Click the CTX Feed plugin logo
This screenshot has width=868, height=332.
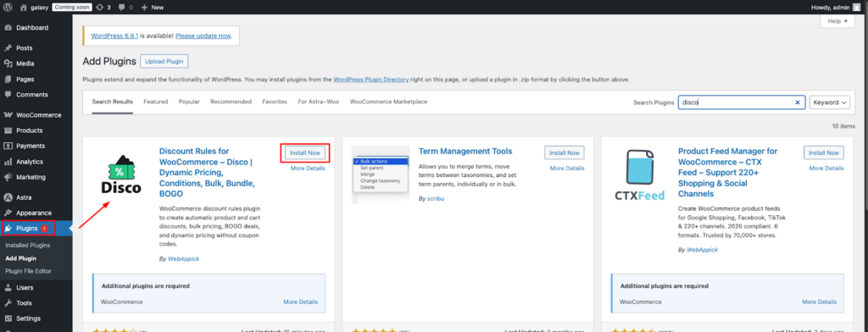point(639,174)
